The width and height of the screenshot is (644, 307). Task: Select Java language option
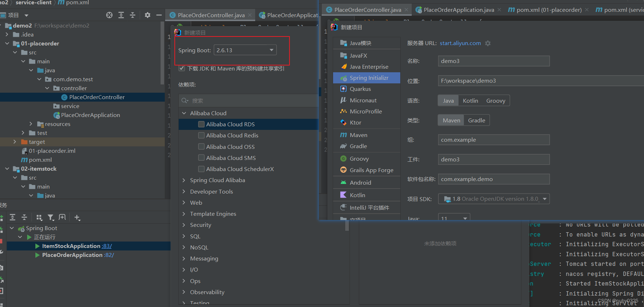[x=448, y=101]
